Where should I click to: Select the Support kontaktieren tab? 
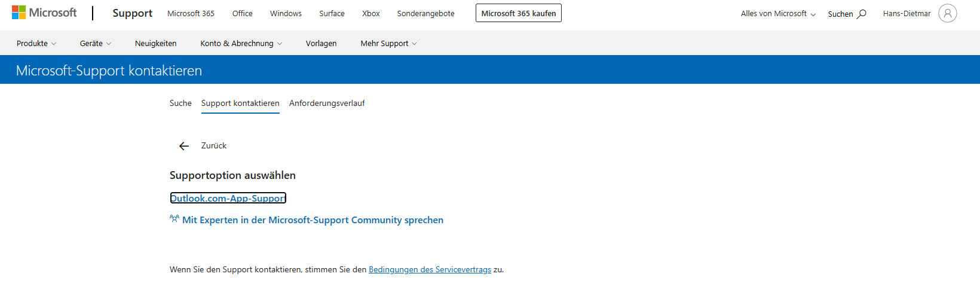click(240, 104)
